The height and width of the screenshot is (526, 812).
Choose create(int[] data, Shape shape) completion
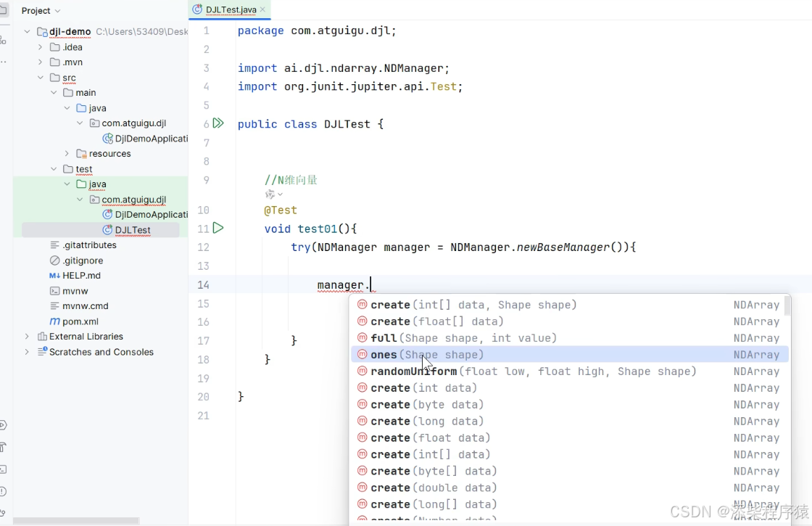[x=570, y=305]
